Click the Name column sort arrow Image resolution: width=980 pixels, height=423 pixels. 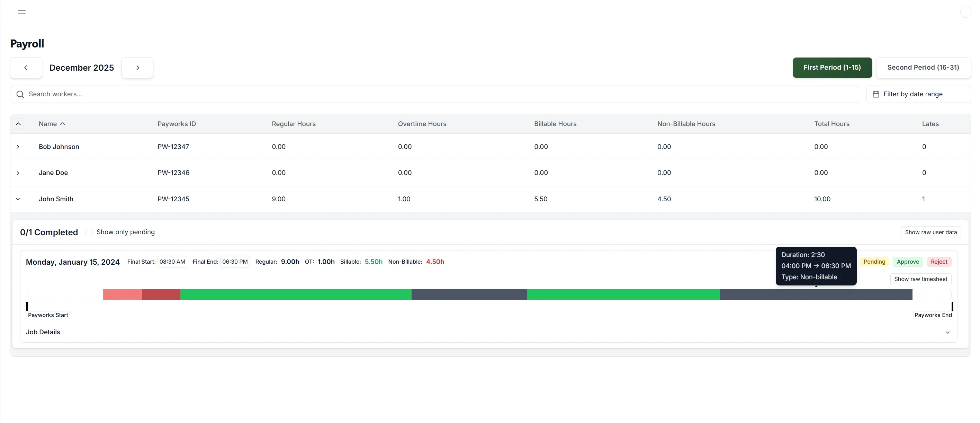[63, 124]
